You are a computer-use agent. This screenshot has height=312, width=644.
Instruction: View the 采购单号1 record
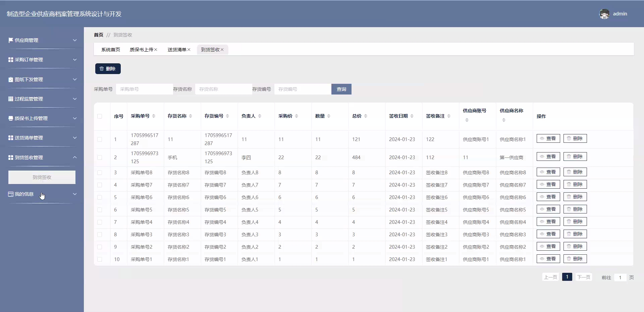pos(548,259)
